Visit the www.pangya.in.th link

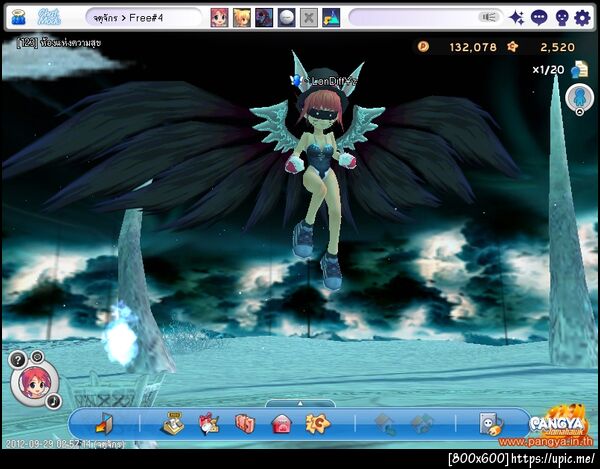(546, 442)
